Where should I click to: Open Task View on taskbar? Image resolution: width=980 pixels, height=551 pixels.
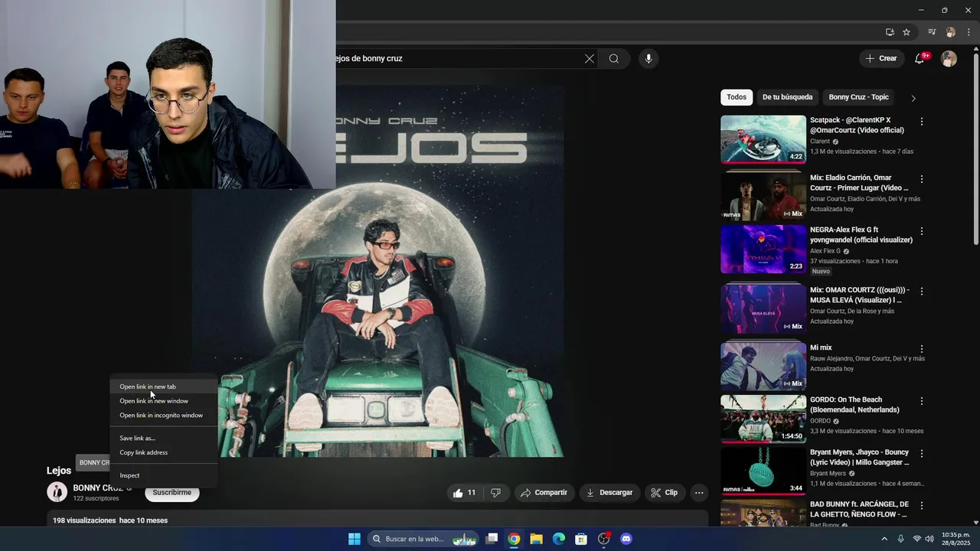tap(492, 539)
